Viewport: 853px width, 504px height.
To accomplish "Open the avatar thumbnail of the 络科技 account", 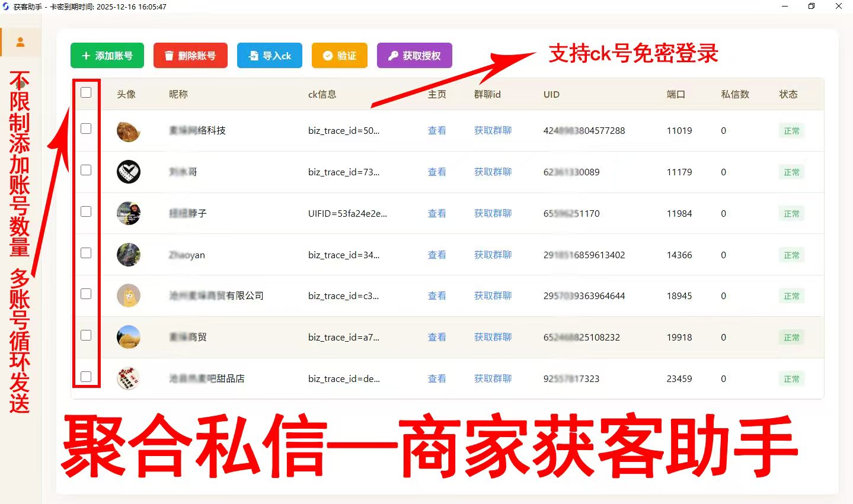I will 128,131.
